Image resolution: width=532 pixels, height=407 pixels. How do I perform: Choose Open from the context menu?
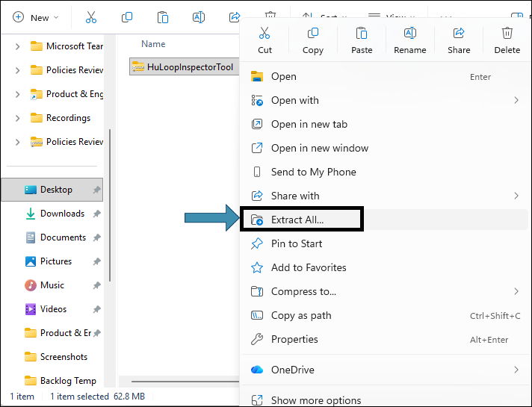tap(386, 77)
